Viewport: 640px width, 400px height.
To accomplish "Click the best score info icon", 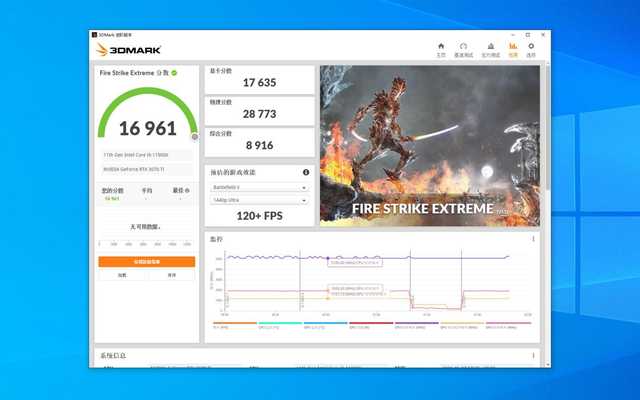I will pos(187,190).
